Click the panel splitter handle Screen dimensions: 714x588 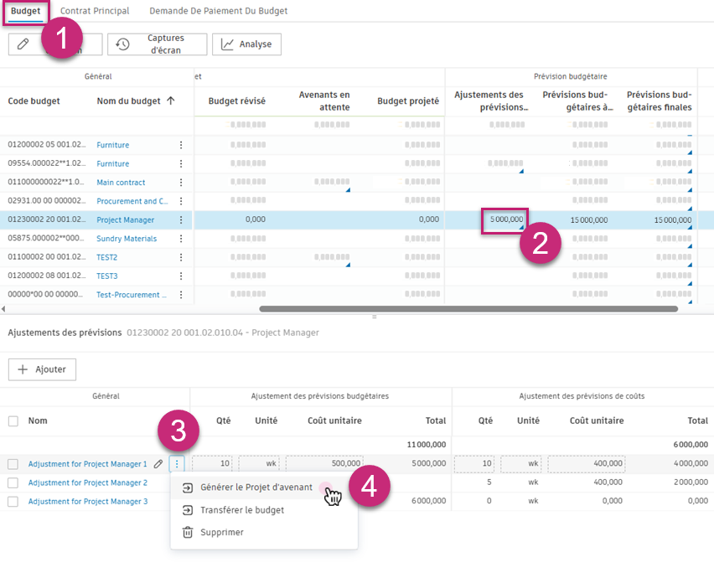[375, 317]
